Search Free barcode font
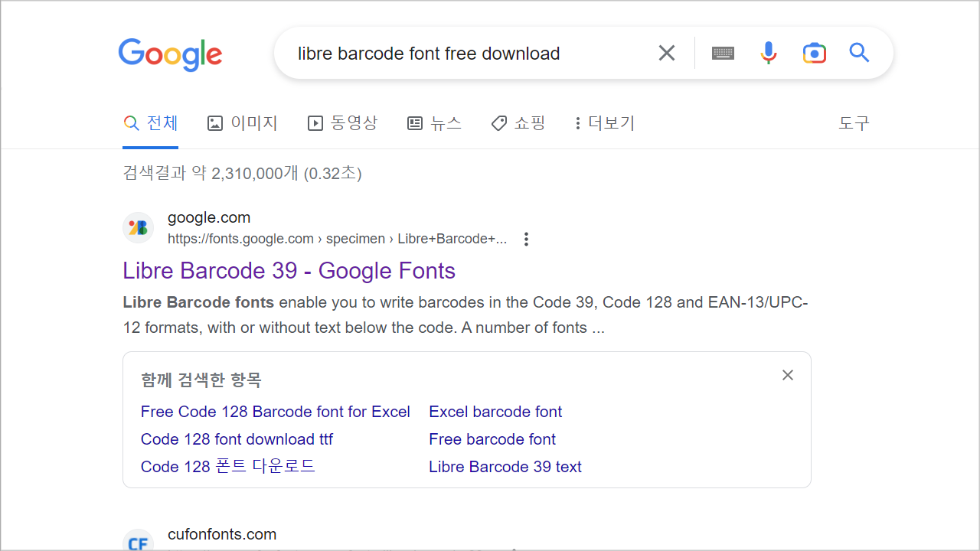 (492, 439)
